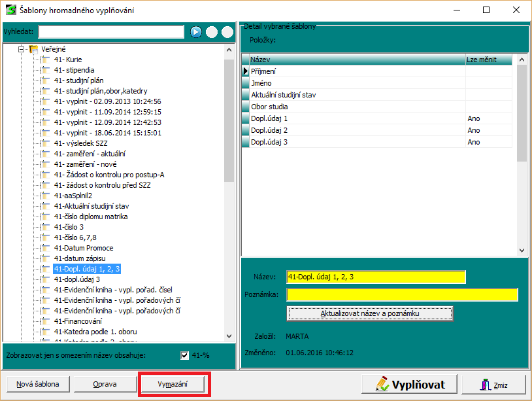Toggle the 41-% name filter checkbox

[184, 355]
